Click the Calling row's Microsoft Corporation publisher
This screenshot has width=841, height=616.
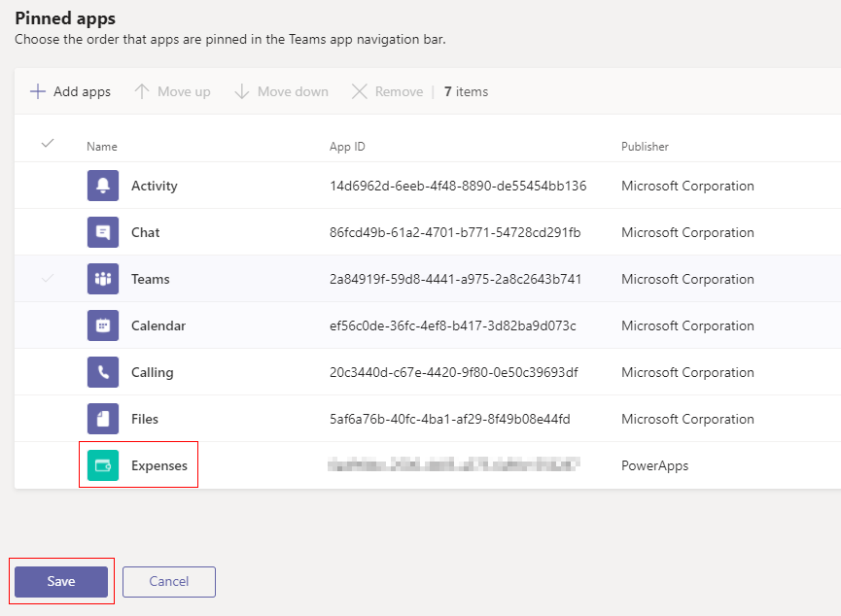(687, 372)
